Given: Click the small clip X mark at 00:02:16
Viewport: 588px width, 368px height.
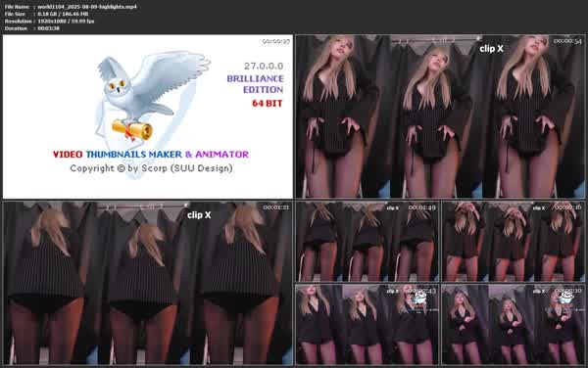Looking at the screenshot, I should pos(538,207).
